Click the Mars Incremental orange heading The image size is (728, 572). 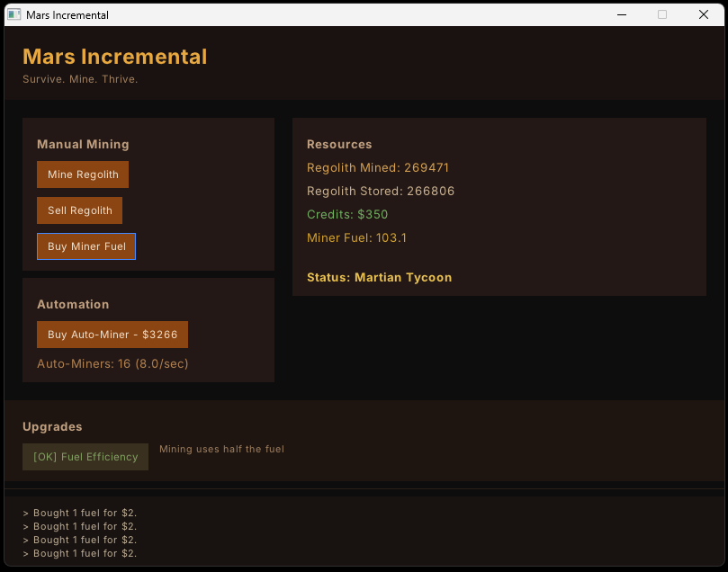tap(114, 57)
